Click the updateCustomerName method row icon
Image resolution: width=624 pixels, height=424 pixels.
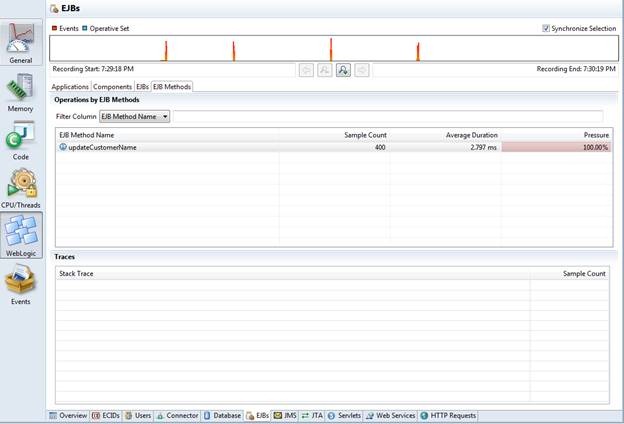click(x=63, y=147)
